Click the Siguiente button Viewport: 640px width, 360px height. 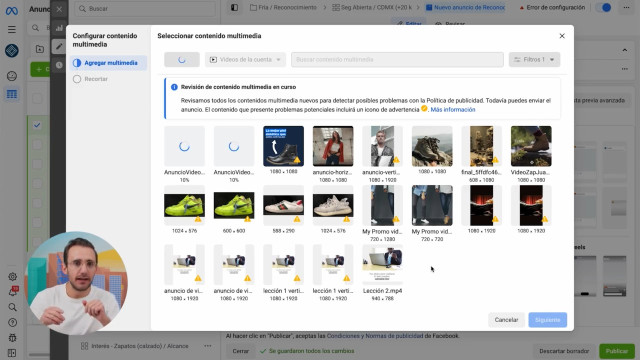point(547,320)
